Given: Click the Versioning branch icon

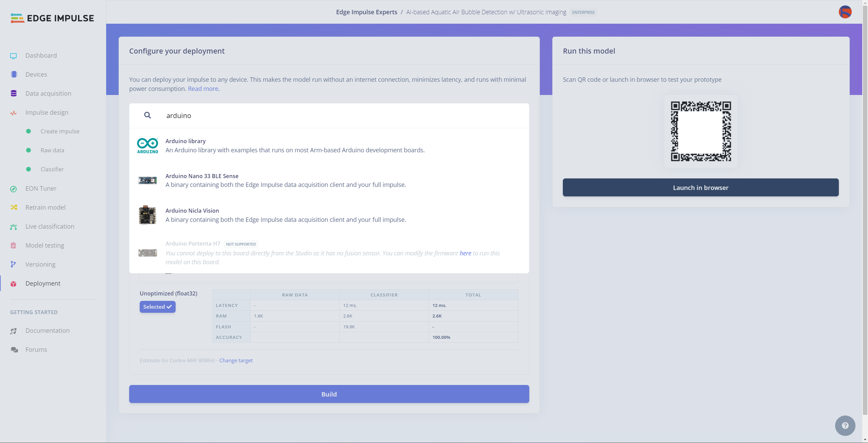Looking at the screenshot, I should [x=14, y=265].
